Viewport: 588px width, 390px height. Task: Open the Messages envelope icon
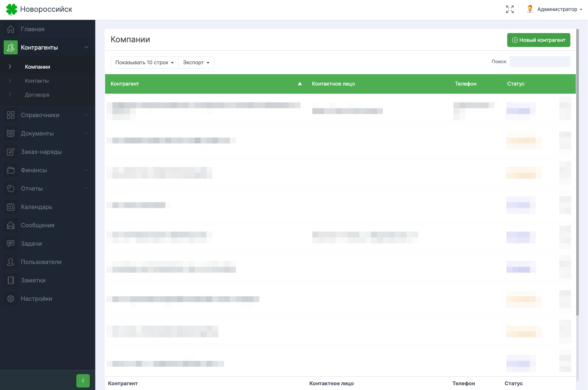[11, 225]
